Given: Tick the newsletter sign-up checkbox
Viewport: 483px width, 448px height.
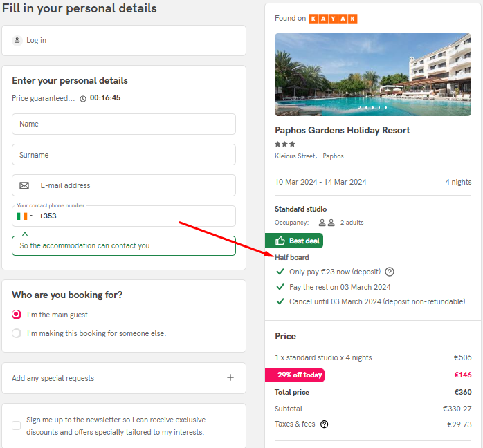Looking at the screenshot, I should tap(17, 426).
